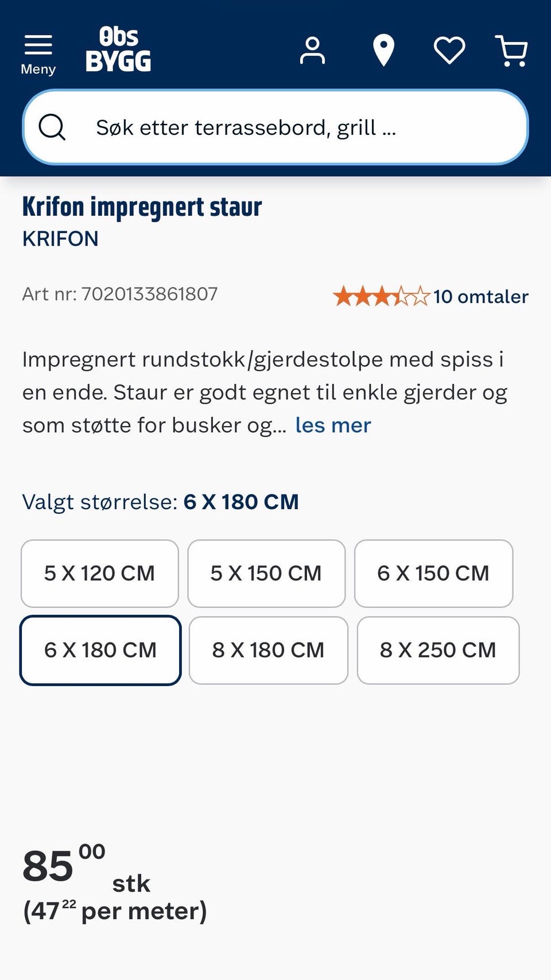The image size is (551, 980).
Task: Tap the Krifon impregnert staur title
Action: 142,207
